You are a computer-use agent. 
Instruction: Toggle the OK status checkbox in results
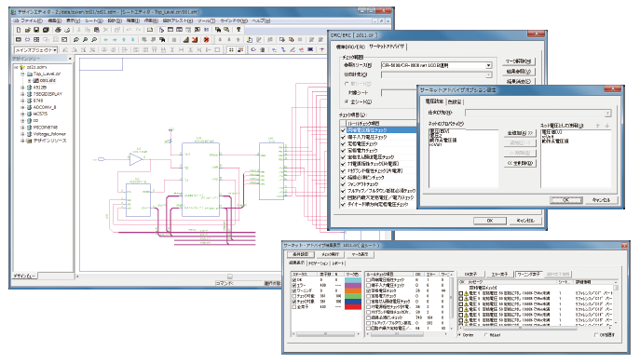coord(294,280)
